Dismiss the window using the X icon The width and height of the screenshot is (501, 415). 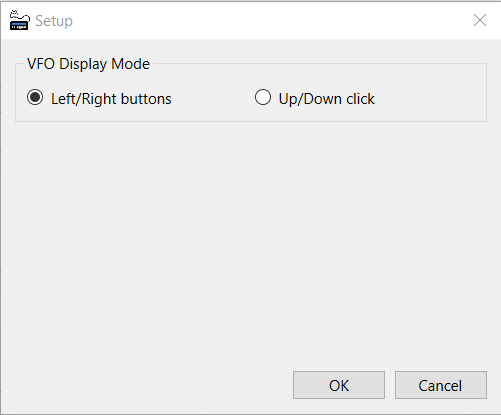[480, 20]
